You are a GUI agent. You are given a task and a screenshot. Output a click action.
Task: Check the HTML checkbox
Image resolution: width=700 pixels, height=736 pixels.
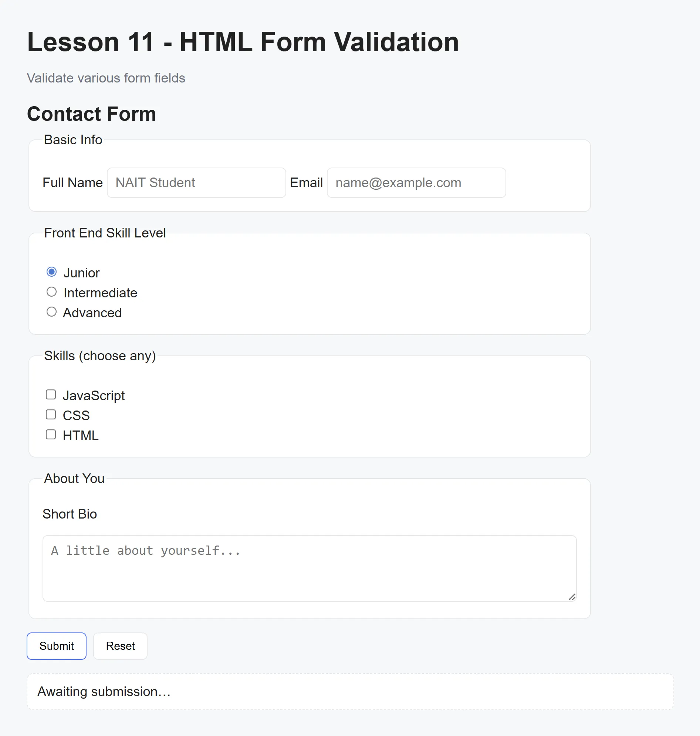click(x=51, y=434)
